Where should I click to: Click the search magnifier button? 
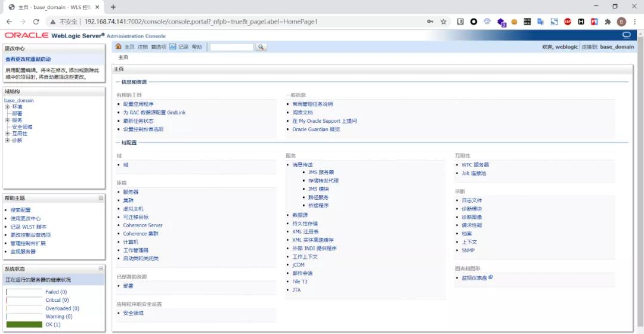point(261,47)
